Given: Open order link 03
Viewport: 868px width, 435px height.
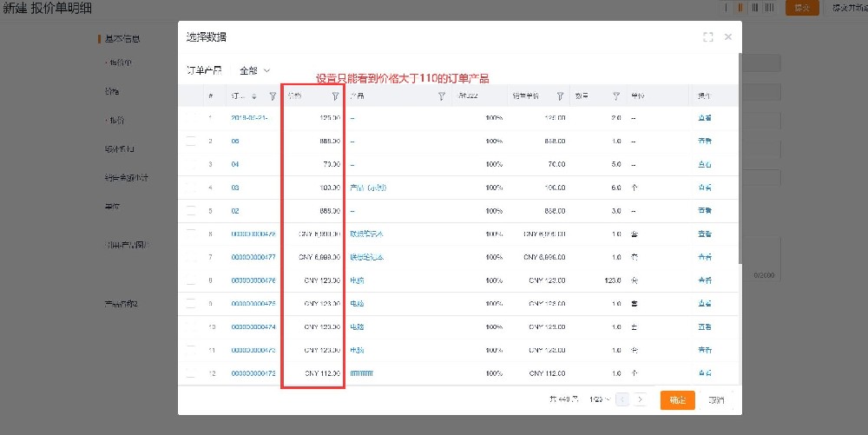Looking at the screenshot, I should click(235, 188).
